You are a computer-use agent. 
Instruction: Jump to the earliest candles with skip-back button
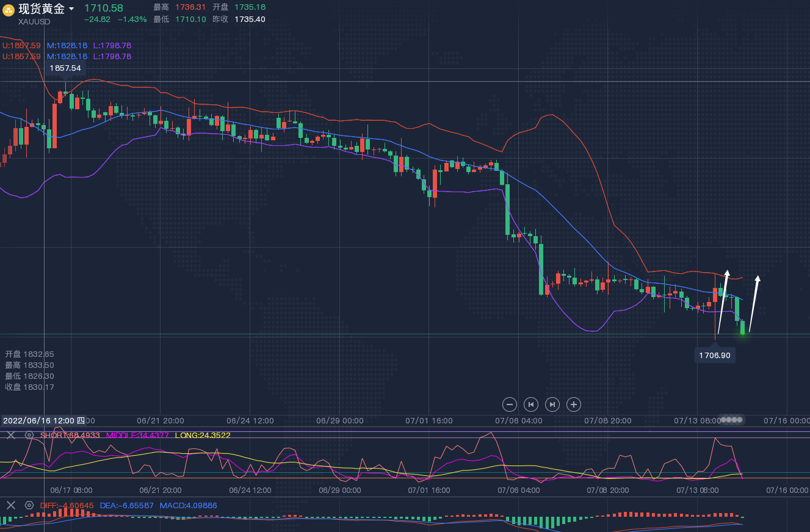point(531,404)
